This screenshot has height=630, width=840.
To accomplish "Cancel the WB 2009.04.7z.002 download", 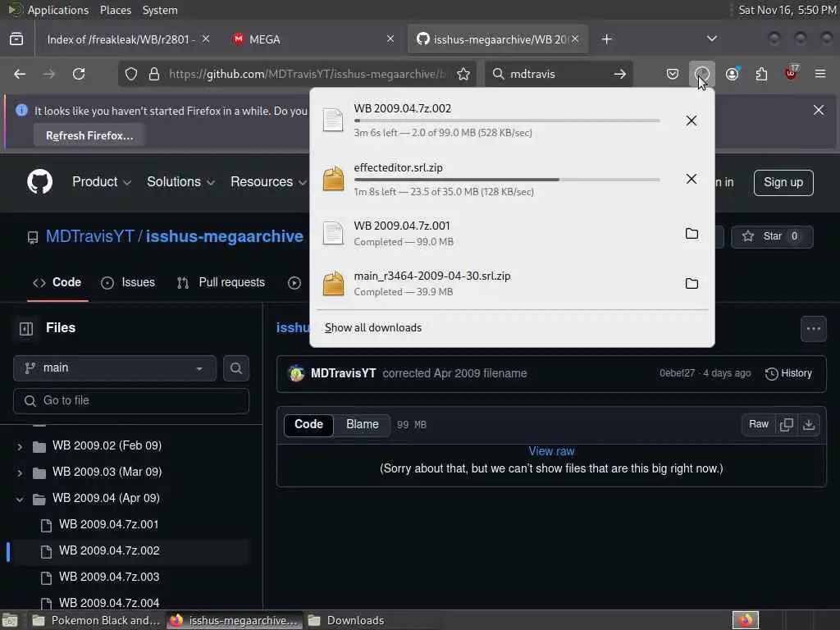I will click(x=692, y=121).
